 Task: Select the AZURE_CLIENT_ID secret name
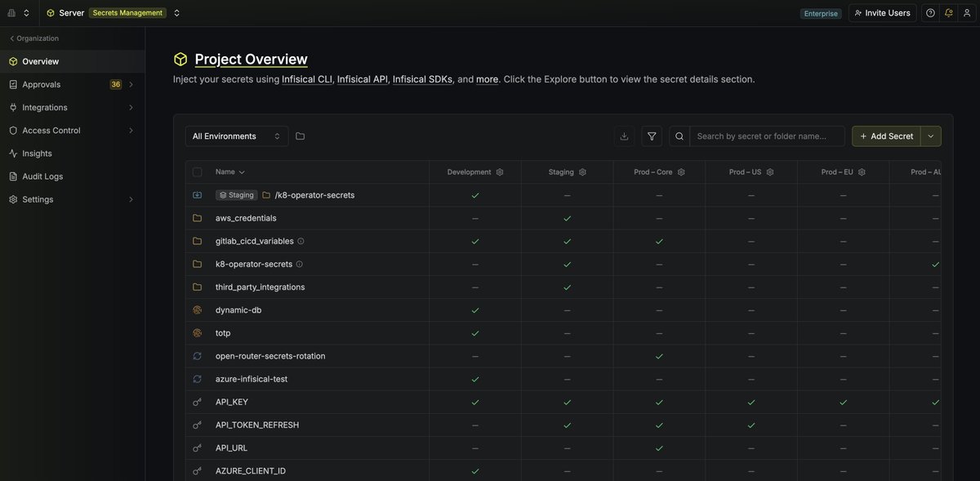click(x=251, y=470)
